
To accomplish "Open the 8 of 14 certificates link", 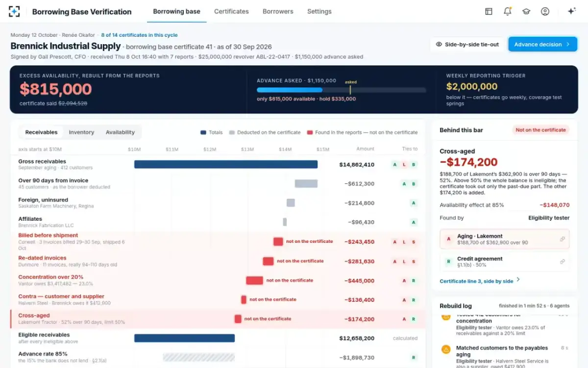I will 139,35.
